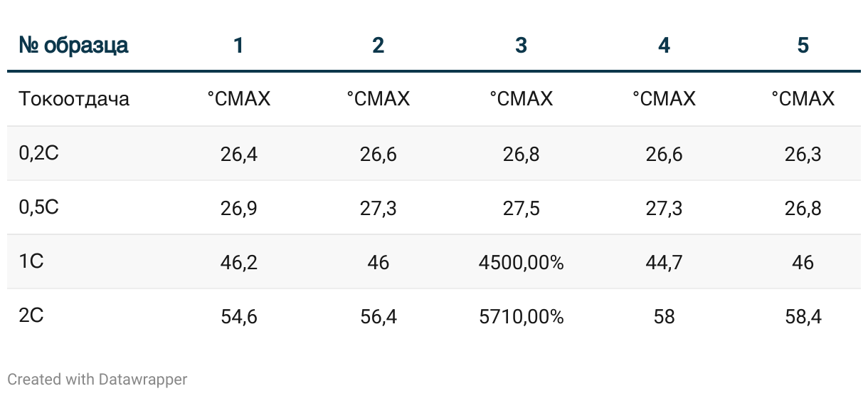The image size is (868, 396).
Task: Click the 0,5C row label
Action: pyautogui.click(x=38, y=207)
